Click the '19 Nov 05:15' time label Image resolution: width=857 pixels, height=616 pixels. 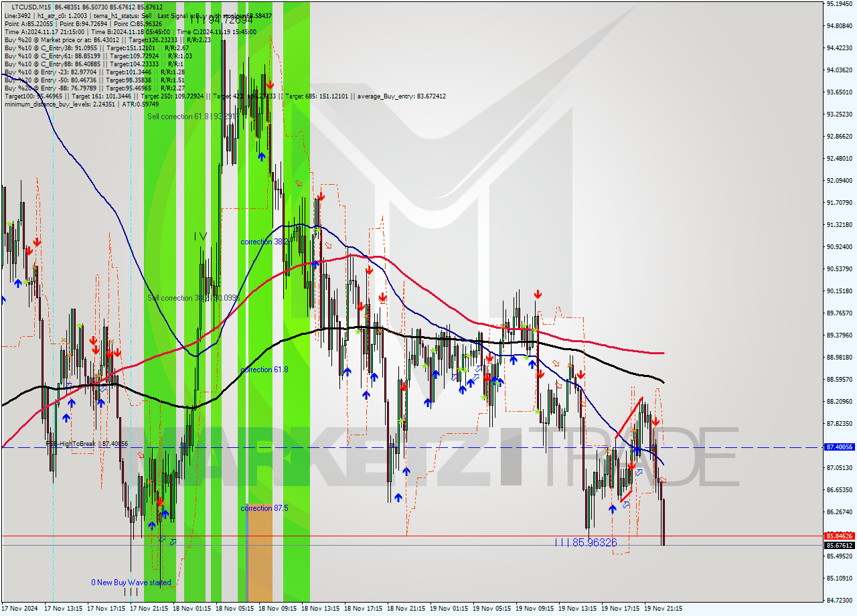click(492, 609)
